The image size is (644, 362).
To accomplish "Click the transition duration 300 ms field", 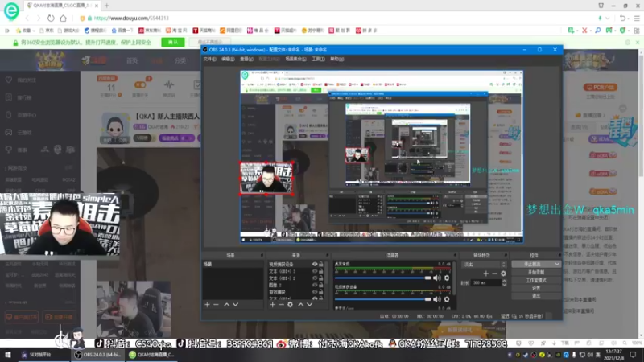I will [486, 283].
